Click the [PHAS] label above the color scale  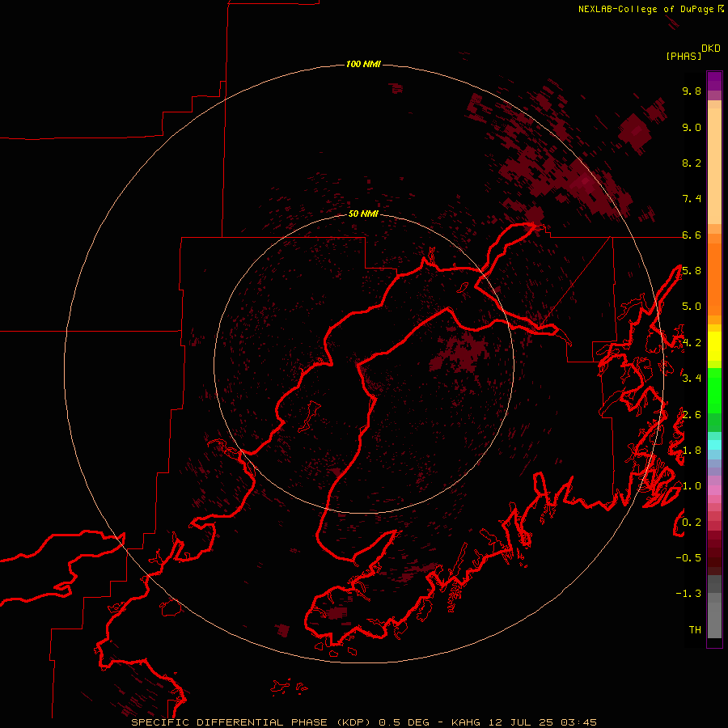[684, 56]
